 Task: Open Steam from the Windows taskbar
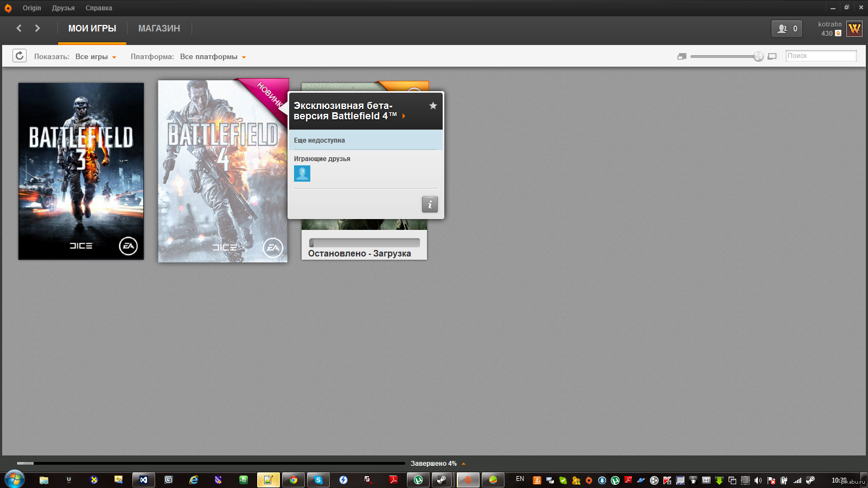(x=442, y=480)
